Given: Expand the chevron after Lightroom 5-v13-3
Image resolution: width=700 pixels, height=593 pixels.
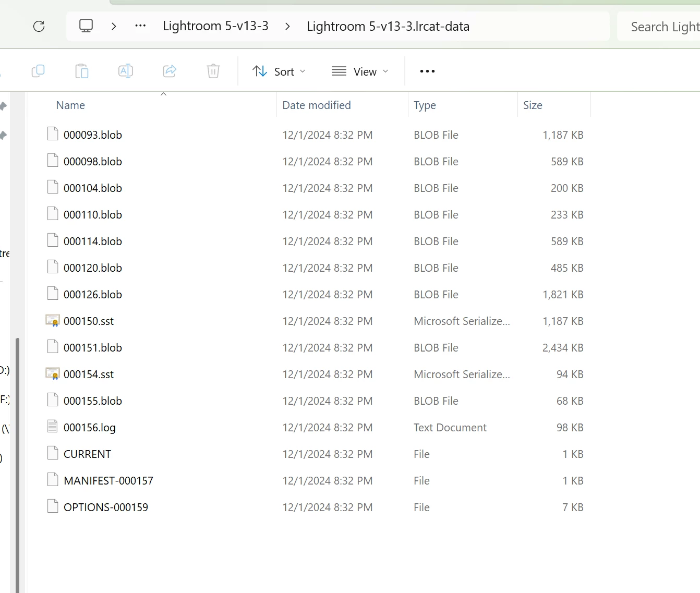Looking at the screenshot, I should tap(287, 27).
